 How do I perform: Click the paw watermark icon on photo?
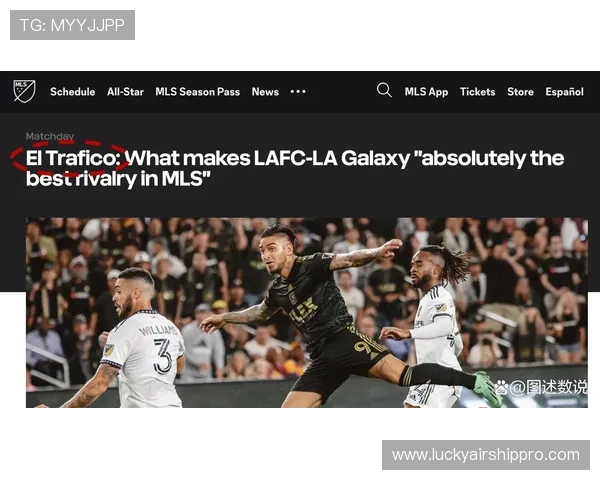tap(501, 387)
